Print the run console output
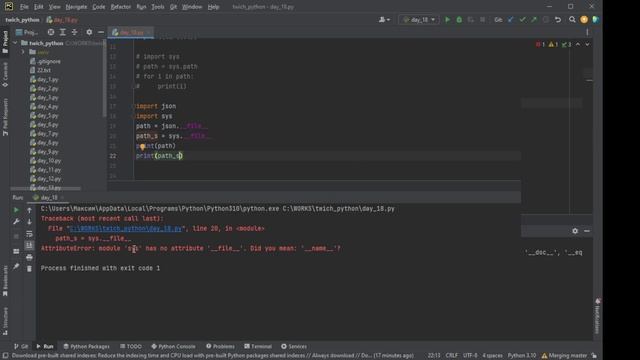The width and height of the screenshot is (640, 360). point(29,257)
